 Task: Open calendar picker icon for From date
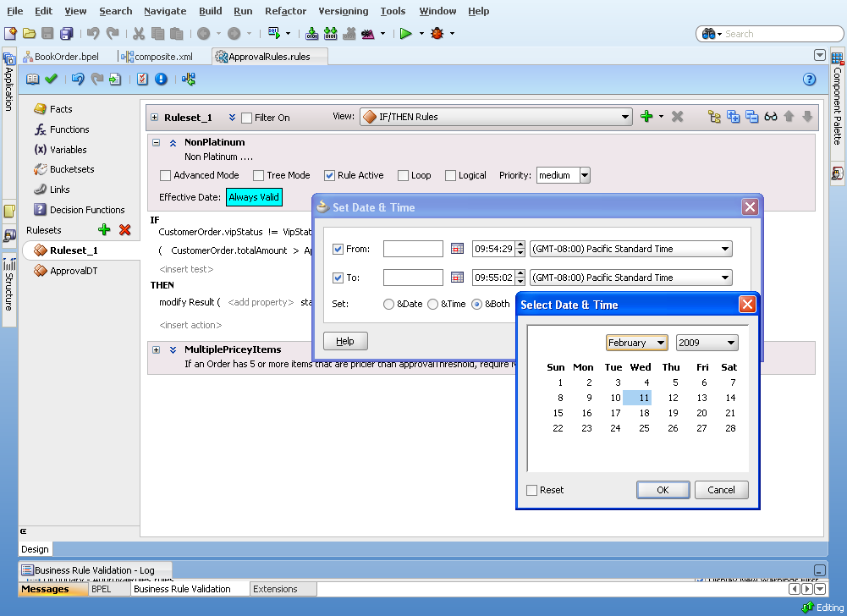(458, 249)
